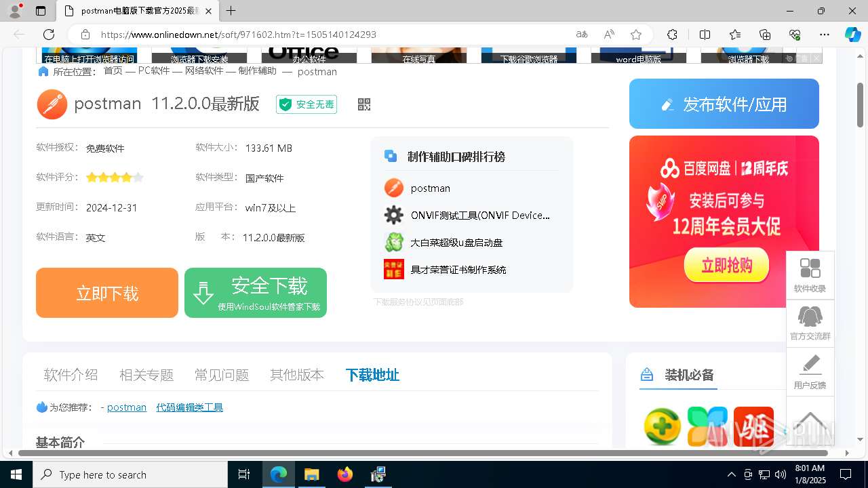Click the ONVIF gear icon
This screenshot has width=868, height=488.
(393, 215)
